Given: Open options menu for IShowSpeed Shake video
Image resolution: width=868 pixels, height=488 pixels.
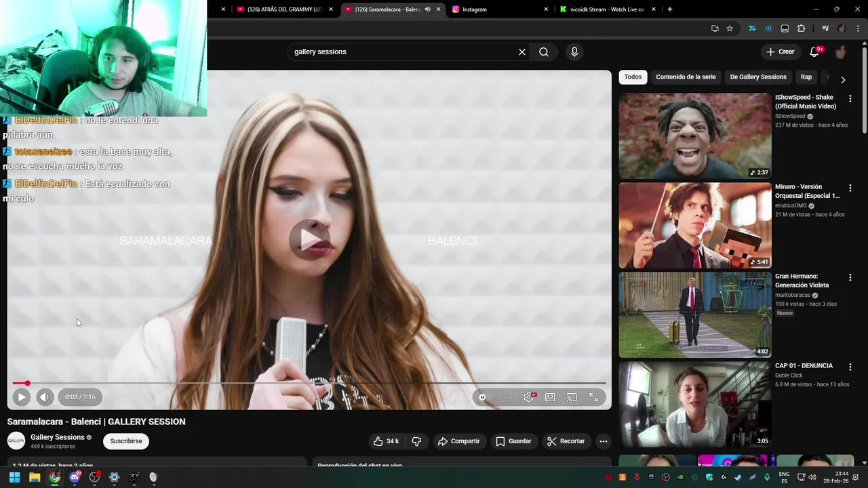Looking at the screenshot, I should tap(850, 99).
